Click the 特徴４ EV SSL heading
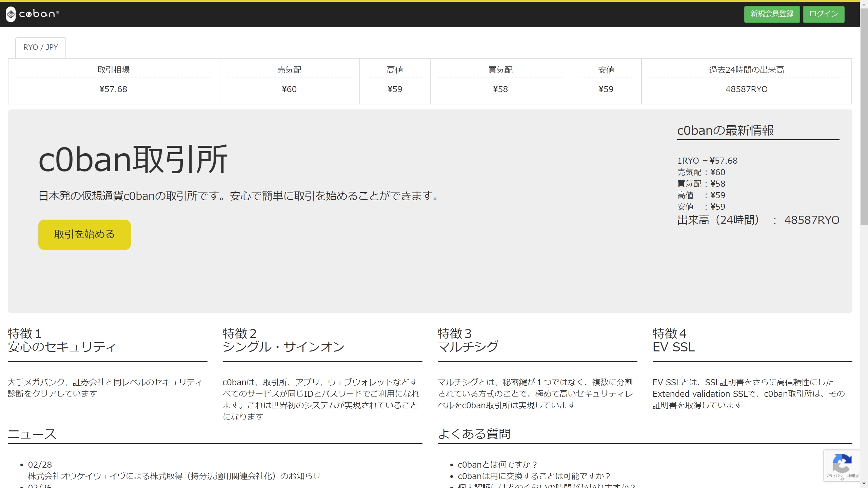Viewport: 868px width, 488px height. pos(674,340)
